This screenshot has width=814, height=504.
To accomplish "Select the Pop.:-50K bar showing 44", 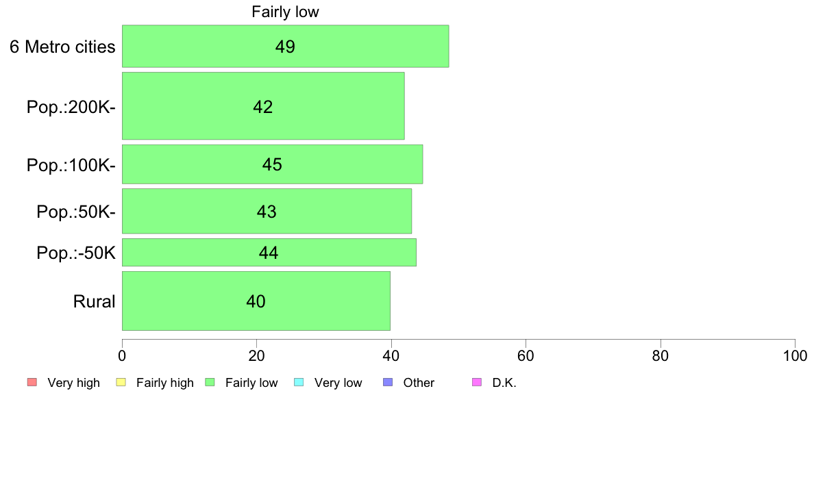I will tap(269, 252).
